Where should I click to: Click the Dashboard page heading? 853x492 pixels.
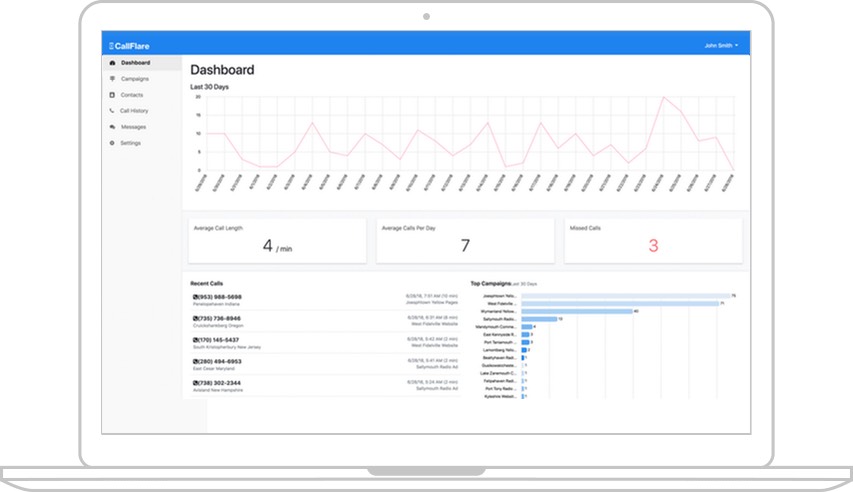222,70
